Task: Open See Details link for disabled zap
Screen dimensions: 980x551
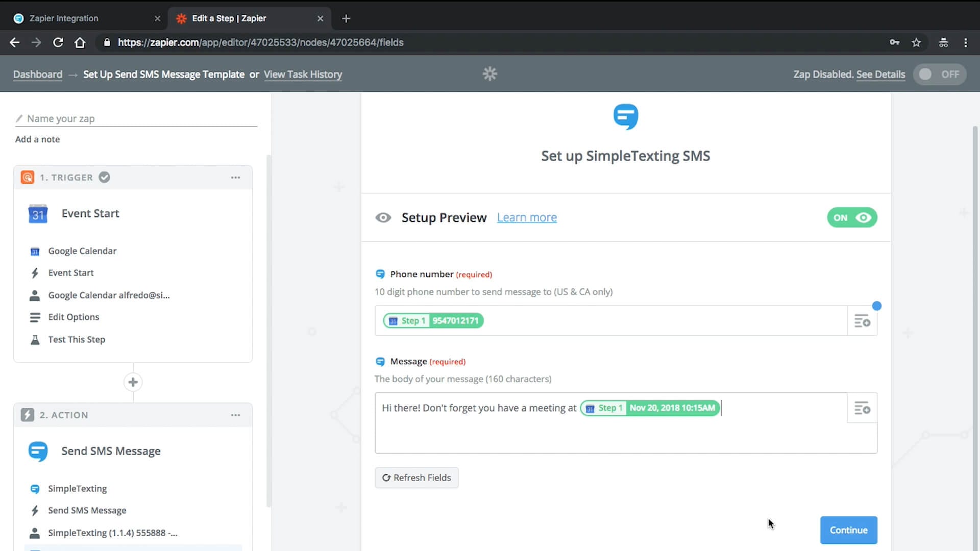Action: click(x=880, y=74)
